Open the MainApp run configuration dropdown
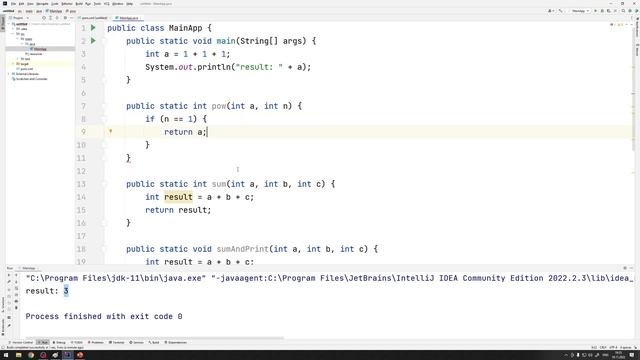This screenshot has height=360, width=640. pyautogui.click(x=580, y=11)
